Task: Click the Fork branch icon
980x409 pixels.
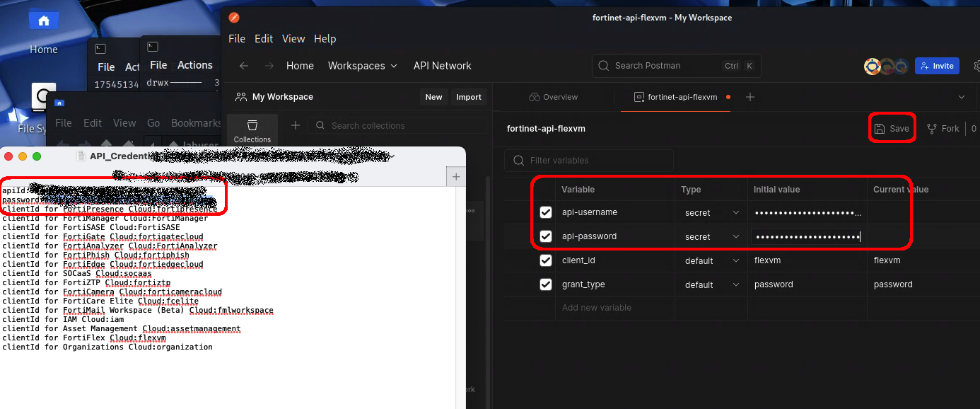Action: click(931, 129)
